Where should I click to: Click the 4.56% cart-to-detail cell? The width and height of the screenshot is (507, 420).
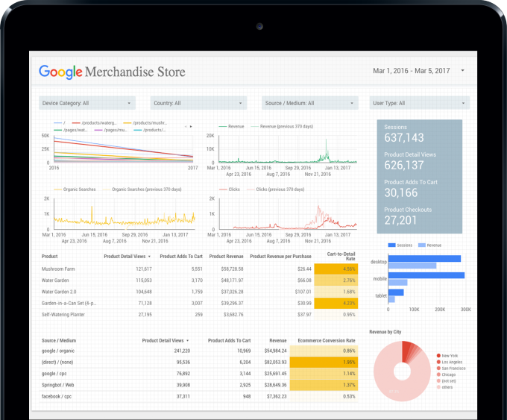336,269
